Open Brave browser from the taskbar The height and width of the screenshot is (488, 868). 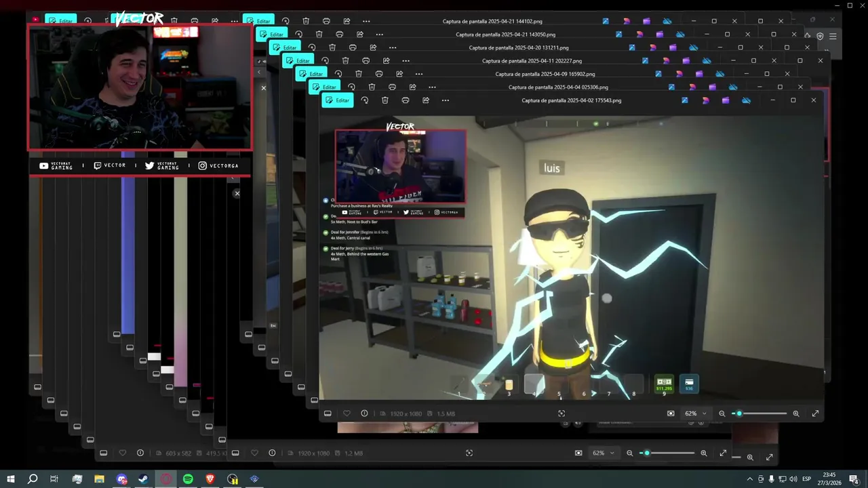[210, 479]
